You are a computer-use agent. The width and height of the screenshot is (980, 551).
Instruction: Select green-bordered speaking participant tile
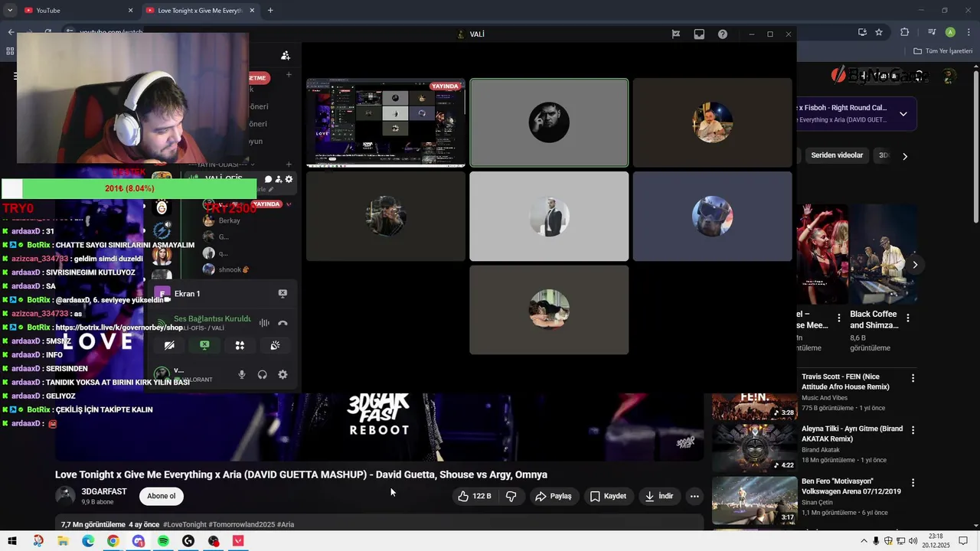[549, 122]
